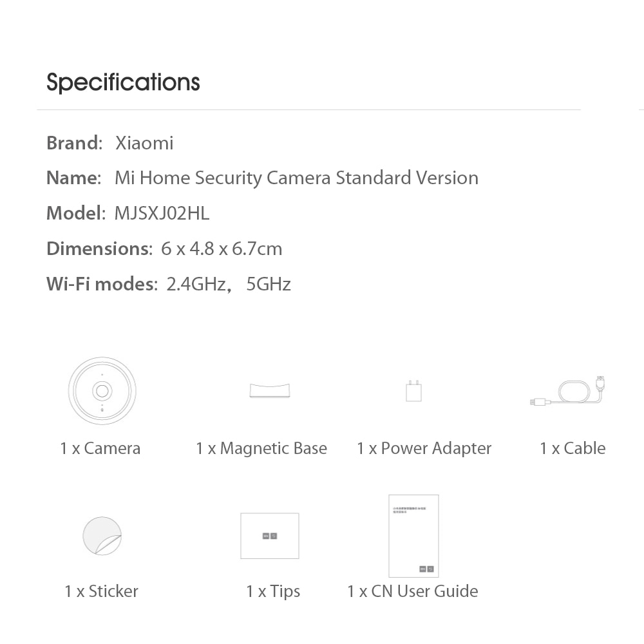This screenshot has height=644, width=644.
Task: Click the Xiaomi brand name
Action: click(x=144, y=143)
